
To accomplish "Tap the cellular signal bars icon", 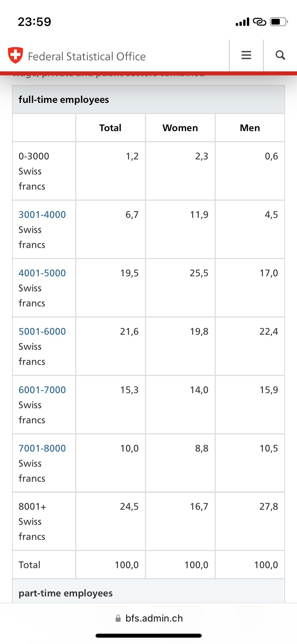I will pyautogui.click(x=242, y=22).
